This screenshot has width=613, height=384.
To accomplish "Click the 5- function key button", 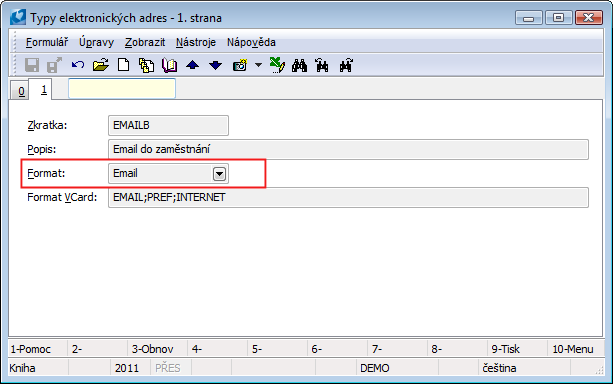I will (x=278, y=349).
